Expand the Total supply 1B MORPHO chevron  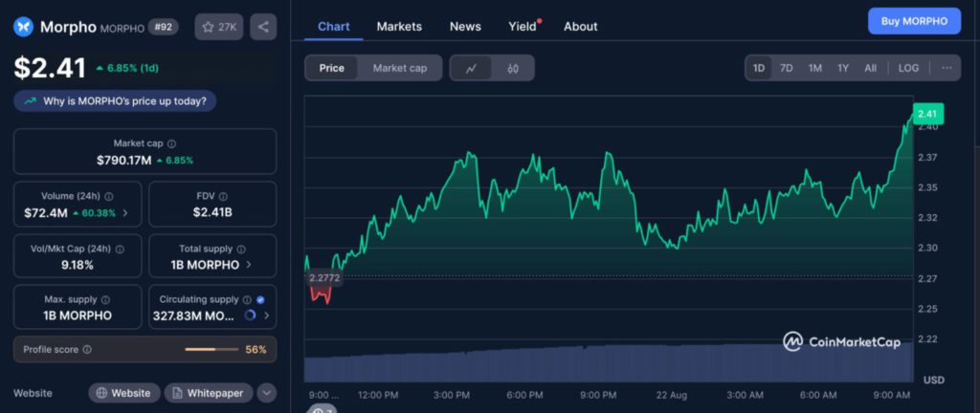pyautogui.click(x=250, y=264)
